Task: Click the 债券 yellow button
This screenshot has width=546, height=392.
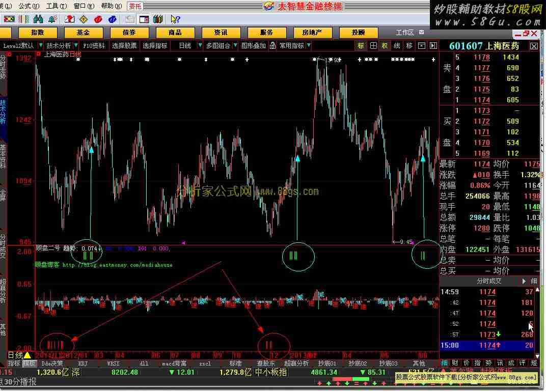Action: pyautogui.click(x=129, y=33)
